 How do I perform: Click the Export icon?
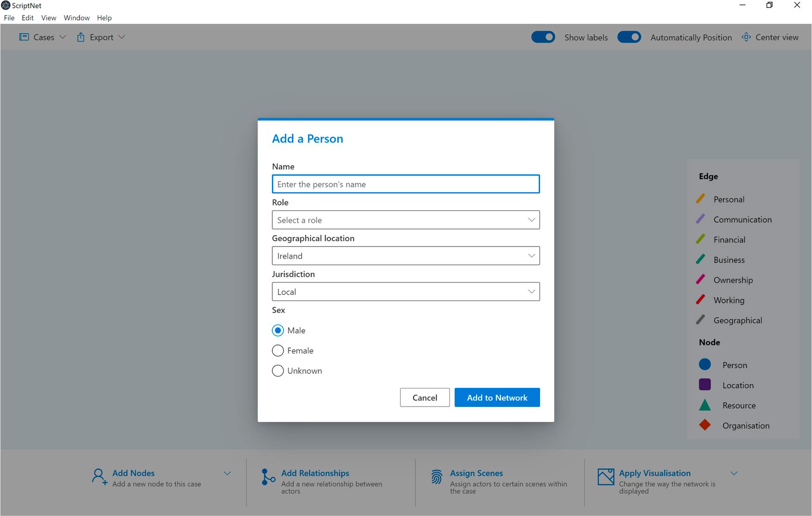coord(81,37)
